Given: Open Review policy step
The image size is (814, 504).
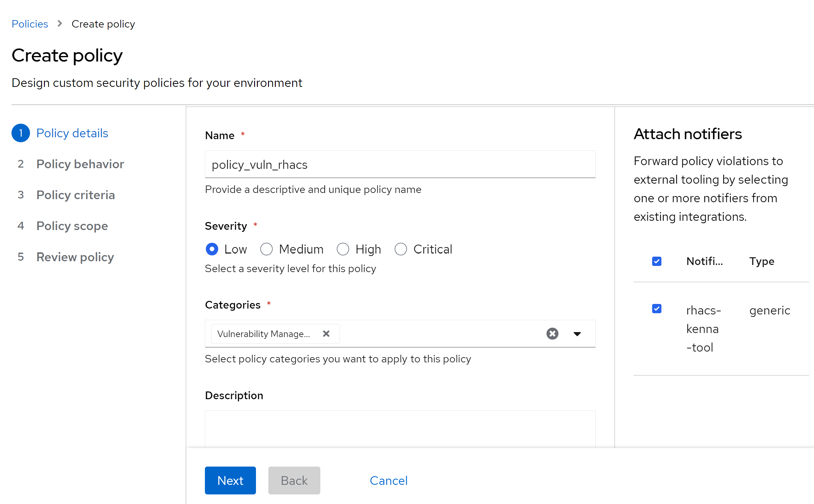Looking at the screenshot, I should pos(75,257).
